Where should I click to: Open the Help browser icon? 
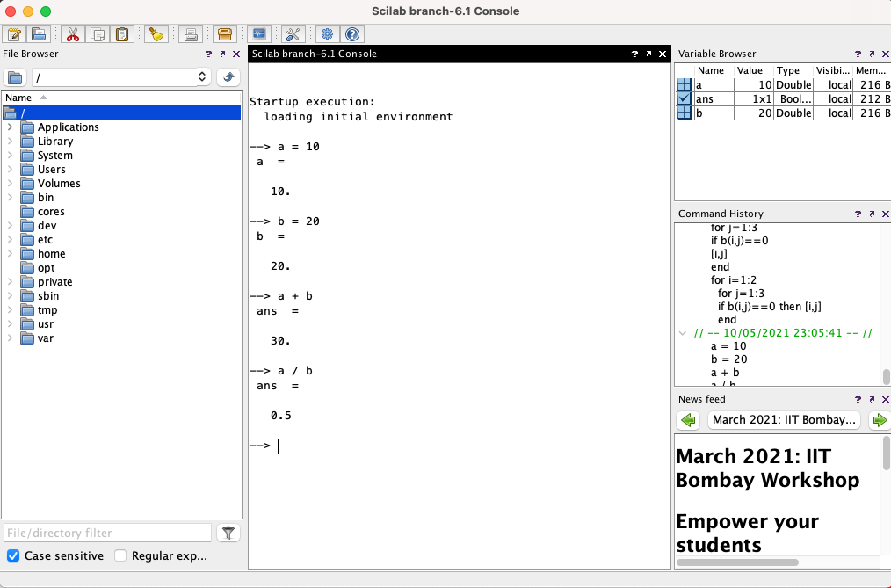pos(352,34)
